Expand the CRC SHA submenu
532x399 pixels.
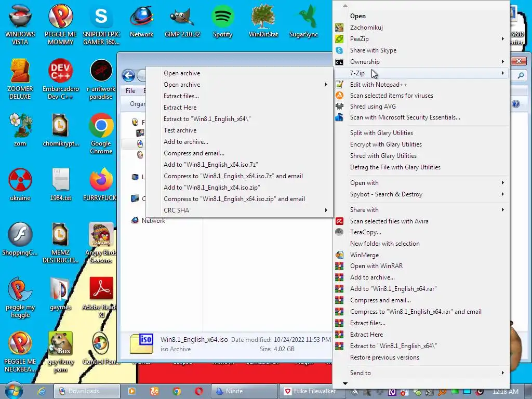coord(326,210)
